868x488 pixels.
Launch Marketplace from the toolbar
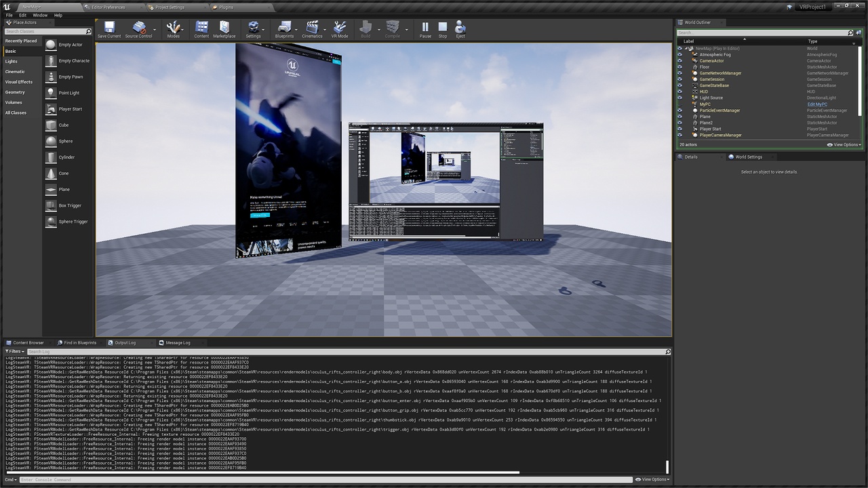click(x=224, y=28)
